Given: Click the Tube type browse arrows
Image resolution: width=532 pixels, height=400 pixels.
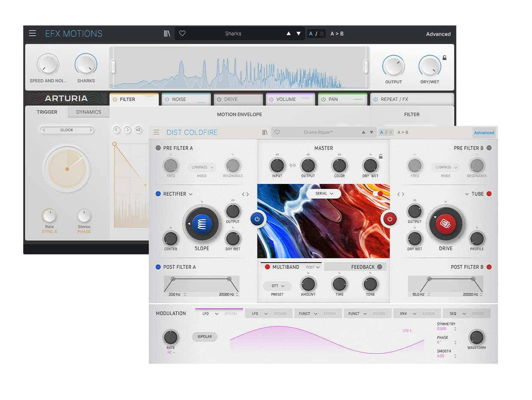Looking at the screenshot, I should [x=400, y=194].
